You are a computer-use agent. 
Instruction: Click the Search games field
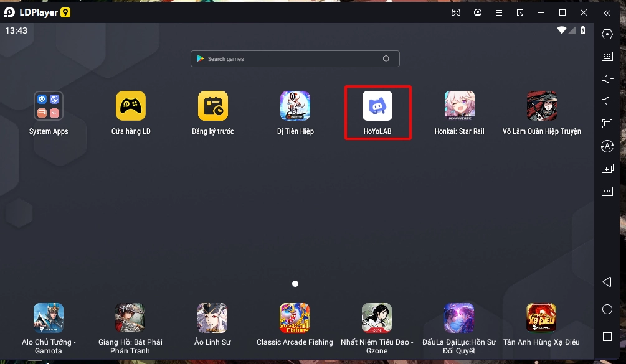click(287, 59)
